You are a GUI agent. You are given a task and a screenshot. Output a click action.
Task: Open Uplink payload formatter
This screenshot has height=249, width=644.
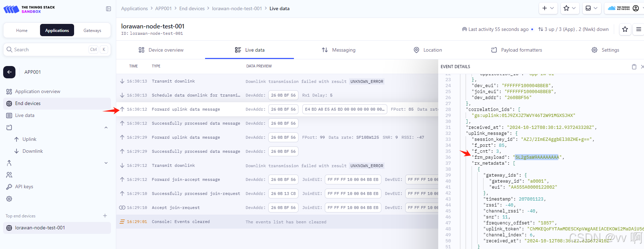click(x=29, y=139)
